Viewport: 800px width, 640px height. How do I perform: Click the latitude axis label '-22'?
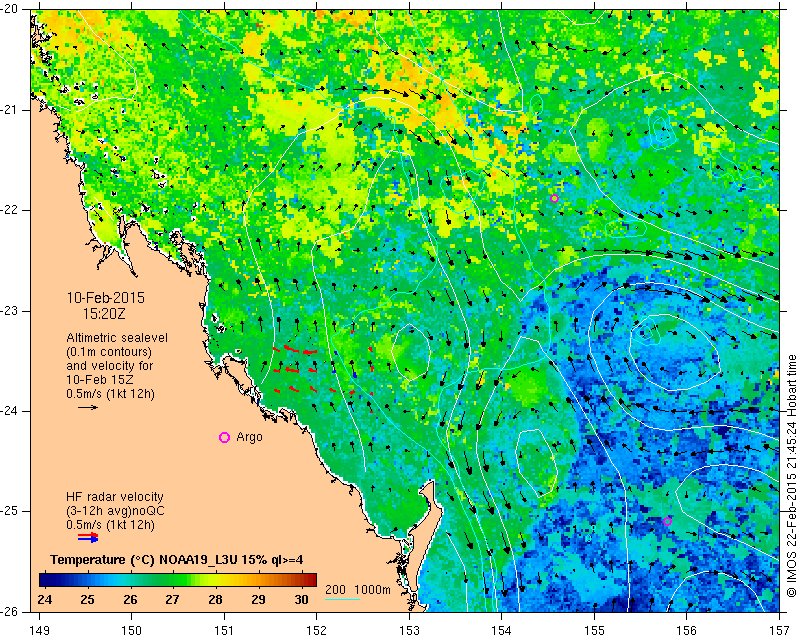(9, 210)
